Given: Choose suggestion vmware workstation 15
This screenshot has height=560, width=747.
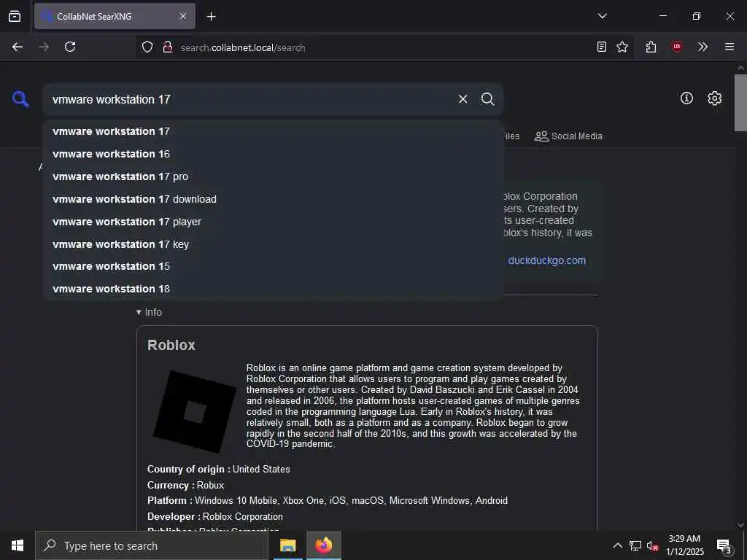Looking at the screenshot, I should point(273,266).
